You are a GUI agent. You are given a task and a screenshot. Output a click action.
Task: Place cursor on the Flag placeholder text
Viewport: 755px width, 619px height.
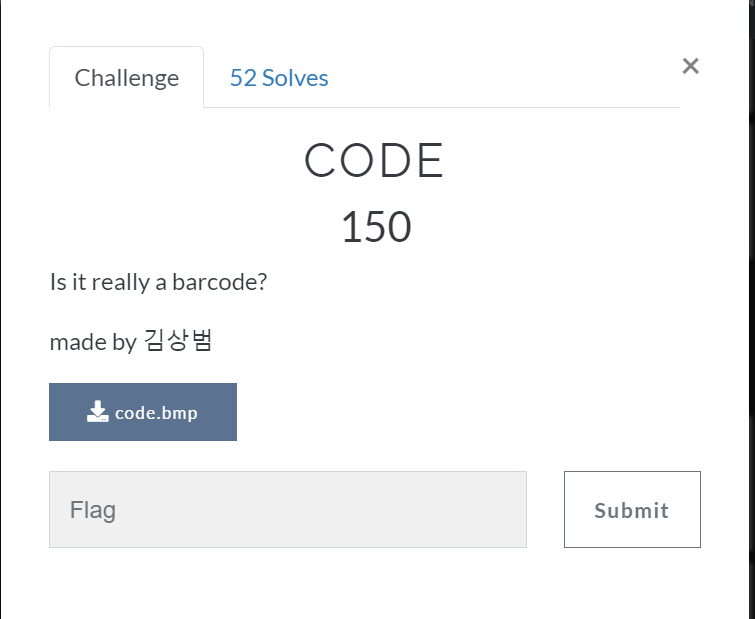point(93,510)
